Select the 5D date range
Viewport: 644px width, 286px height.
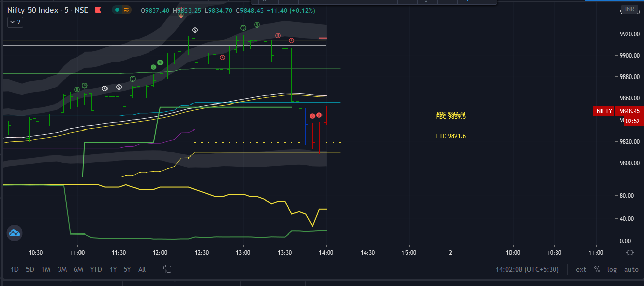tap(30, 269)
